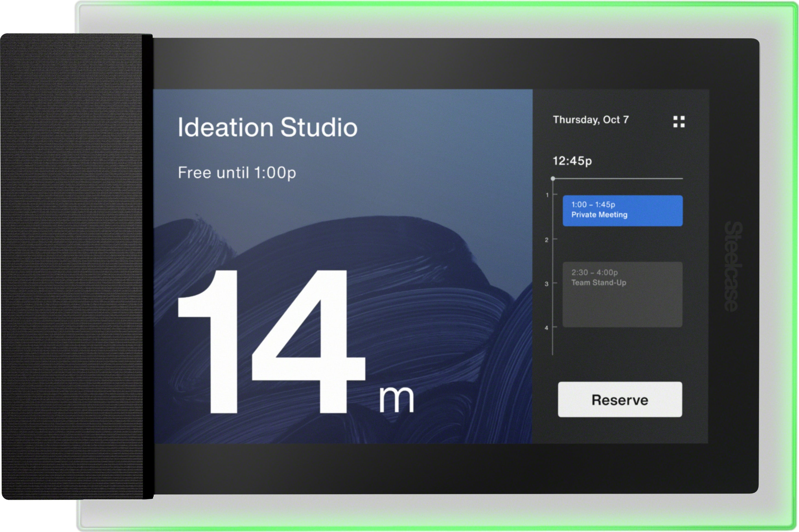Tap the Ideation Studio room name
The image size is (799, 532).
pos(267,127)
